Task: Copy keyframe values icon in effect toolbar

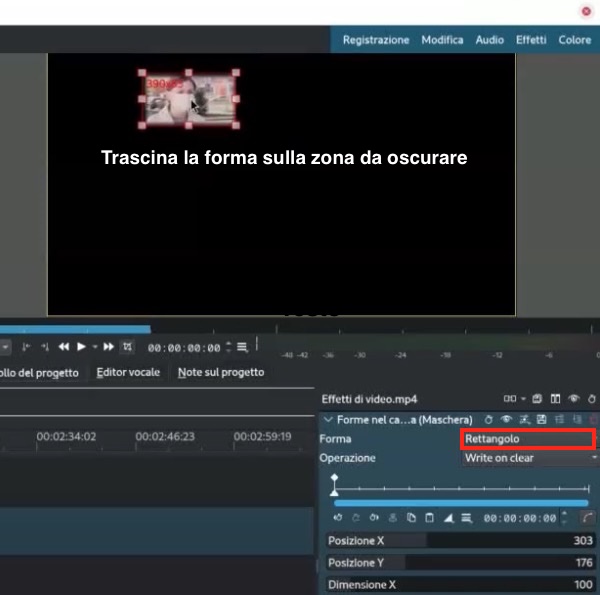Action: click(x=411, y=518)
